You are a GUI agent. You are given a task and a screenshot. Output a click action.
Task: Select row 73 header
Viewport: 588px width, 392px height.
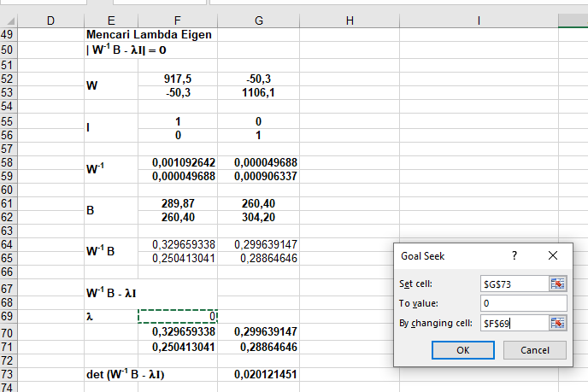[x=9, y=375]
